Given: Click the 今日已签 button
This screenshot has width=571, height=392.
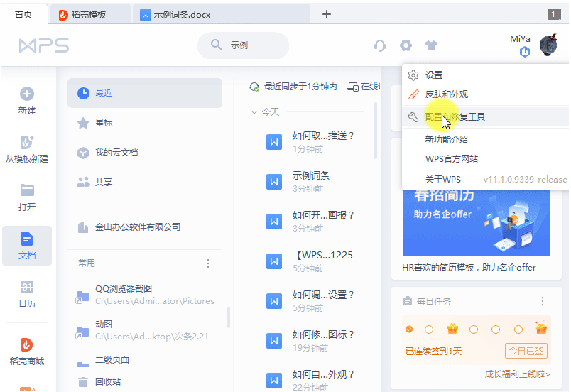Looking at the screenshot, I should [526, 351].
